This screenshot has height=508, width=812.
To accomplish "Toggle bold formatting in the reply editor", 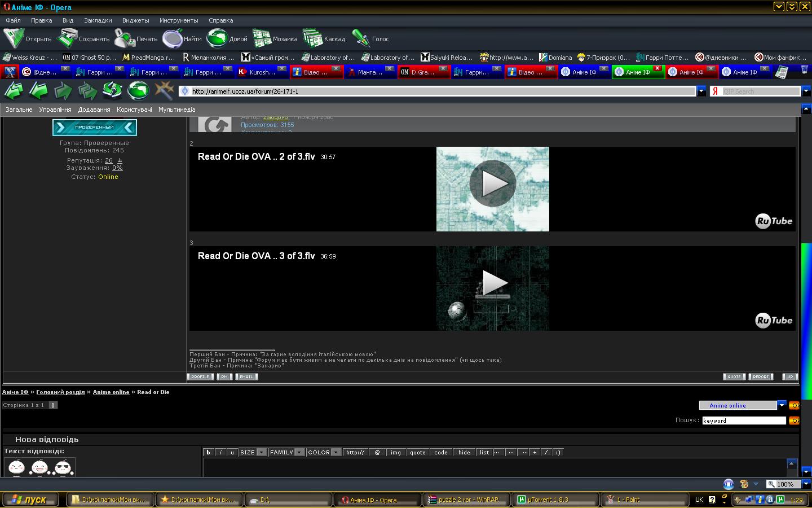I will (x=208, y=452).
